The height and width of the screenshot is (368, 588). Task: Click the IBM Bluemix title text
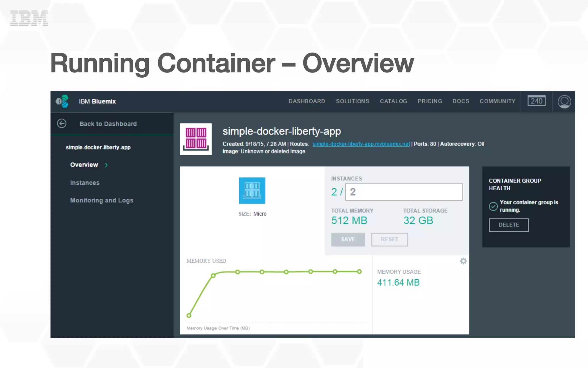[x=97, y=101]
